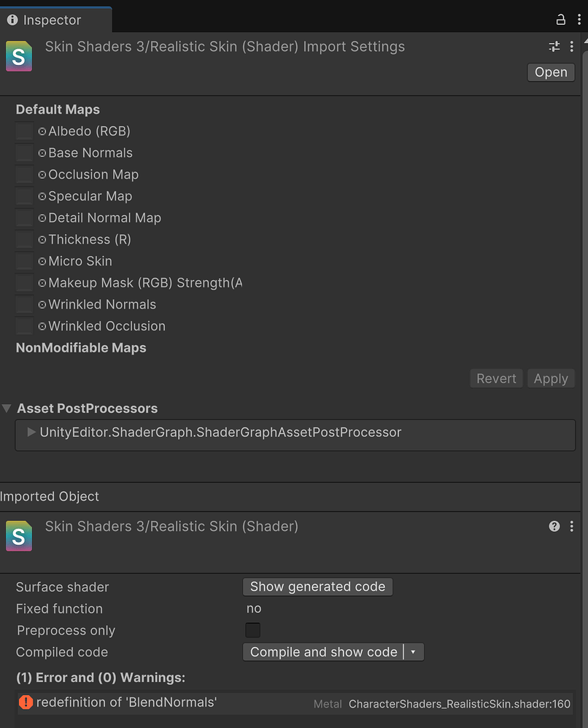Image resolution: width=588 pixels, height=728 pixels.
Task: Open the object picker for Wrinkled Normals
Action: click(x=42, y=304)
